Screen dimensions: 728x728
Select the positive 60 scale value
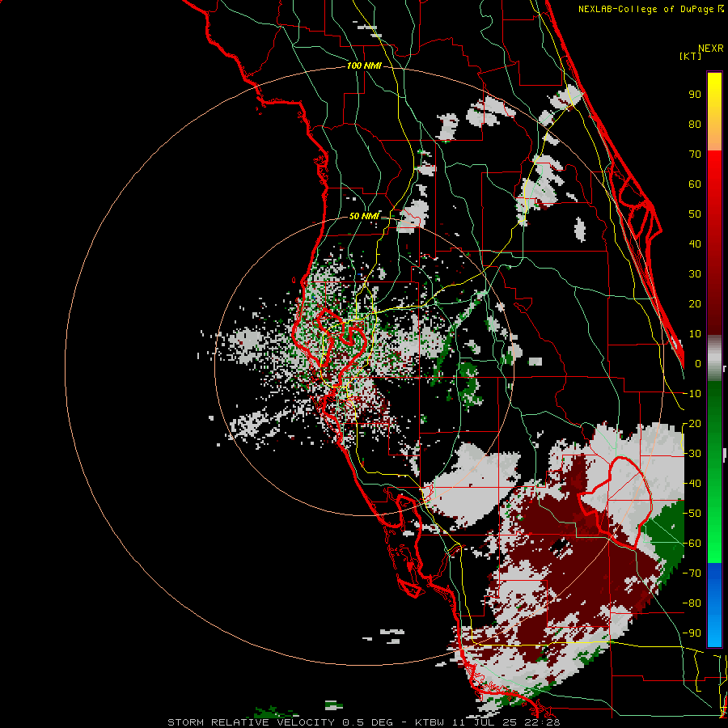[x=695, y=184]
